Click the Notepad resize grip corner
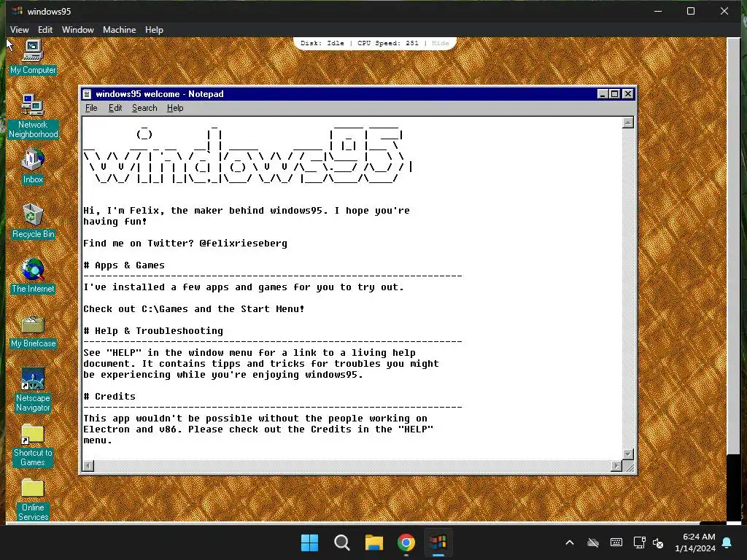The height and width of the screenshot is (560, 747). click(x=630, y=467)
